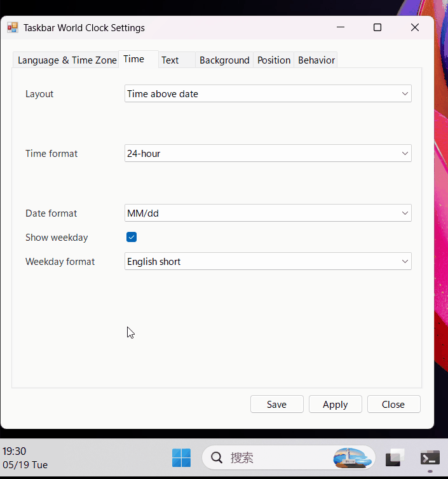Select the Time tab
The image size is (448, 479).
click(139, 59)
